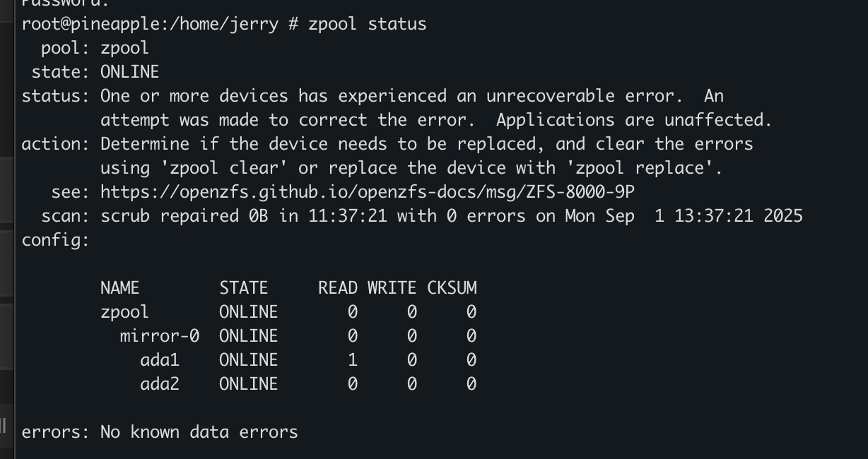Click the scrub duration 11:37:21

pos(347,216)
